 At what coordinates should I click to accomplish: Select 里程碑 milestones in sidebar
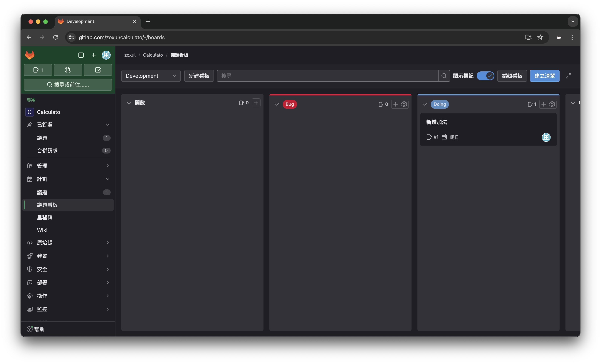(45, 218)
